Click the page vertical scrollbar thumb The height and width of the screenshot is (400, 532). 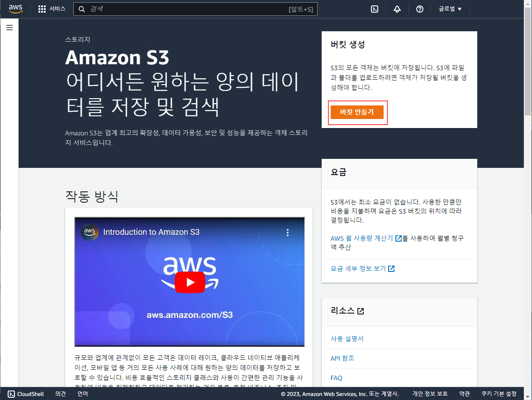[x=528, y=61]
